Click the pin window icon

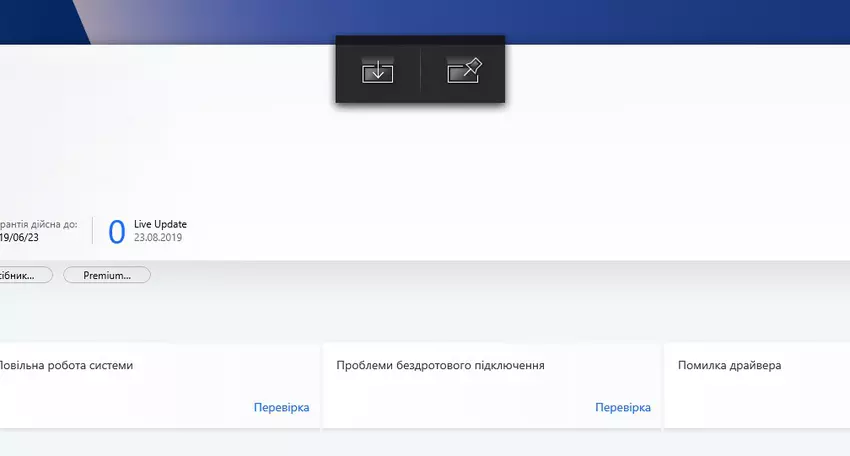[x=464, y=71]
